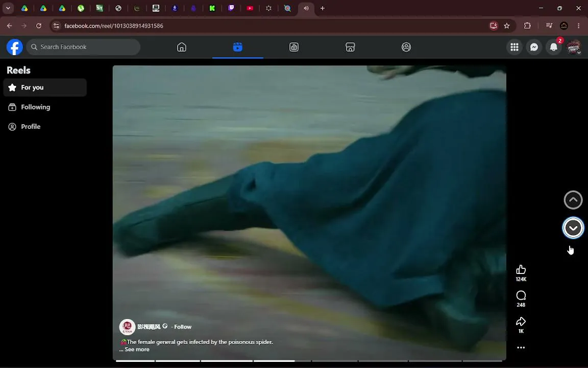Select Following in Reels sidebar
The image size is (588, 368).
click(x=45, y=107)
